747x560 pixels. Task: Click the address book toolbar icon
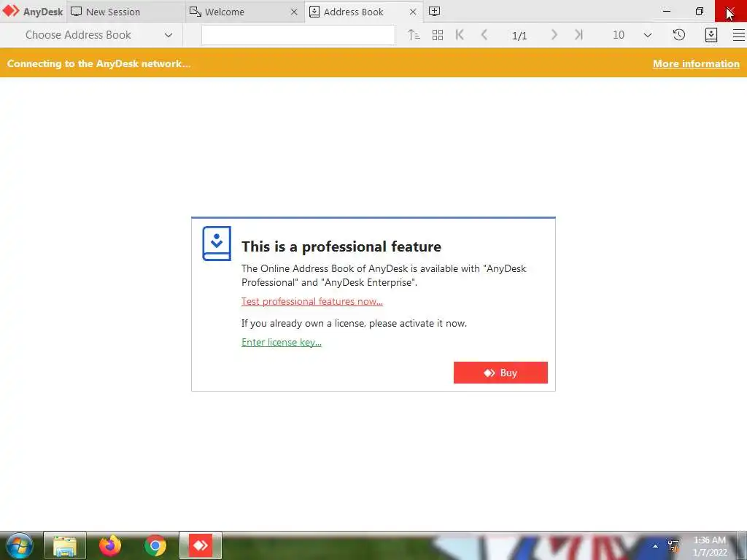pyautogui.click(x=711, y=35)
